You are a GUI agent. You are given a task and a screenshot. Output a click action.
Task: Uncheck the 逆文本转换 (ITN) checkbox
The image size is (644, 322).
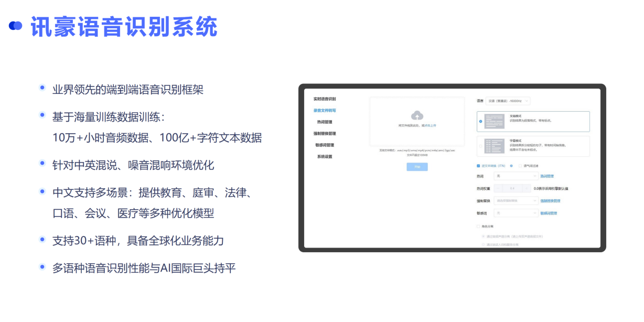coord(478,166)
